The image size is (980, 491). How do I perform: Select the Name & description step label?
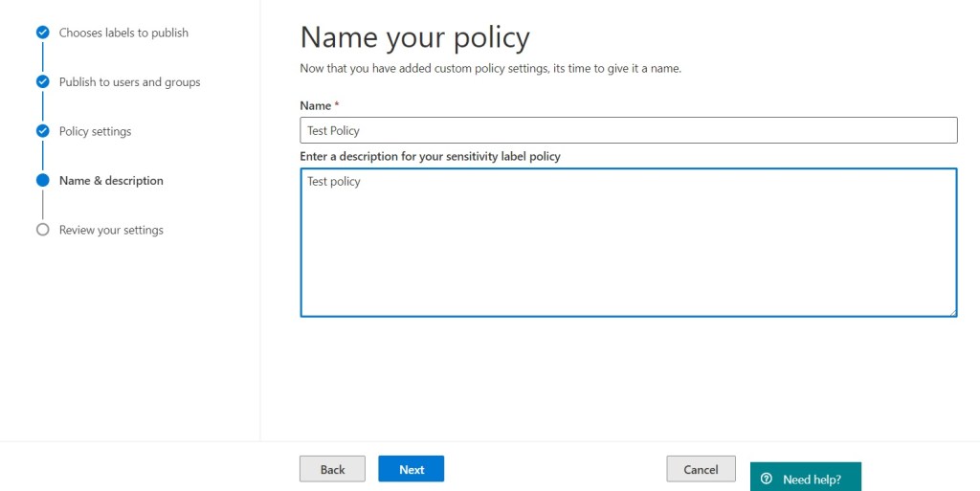111,181
